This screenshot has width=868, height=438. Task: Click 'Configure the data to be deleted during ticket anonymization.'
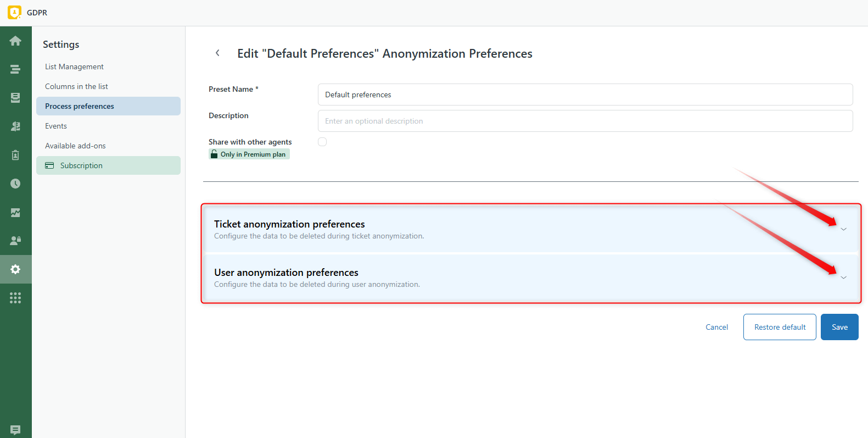pyautogui.click(x=319, y=236)
